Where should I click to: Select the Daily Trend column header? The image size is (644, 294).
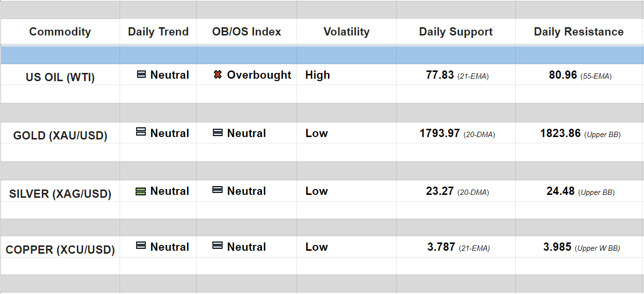(x=158, y=32)
